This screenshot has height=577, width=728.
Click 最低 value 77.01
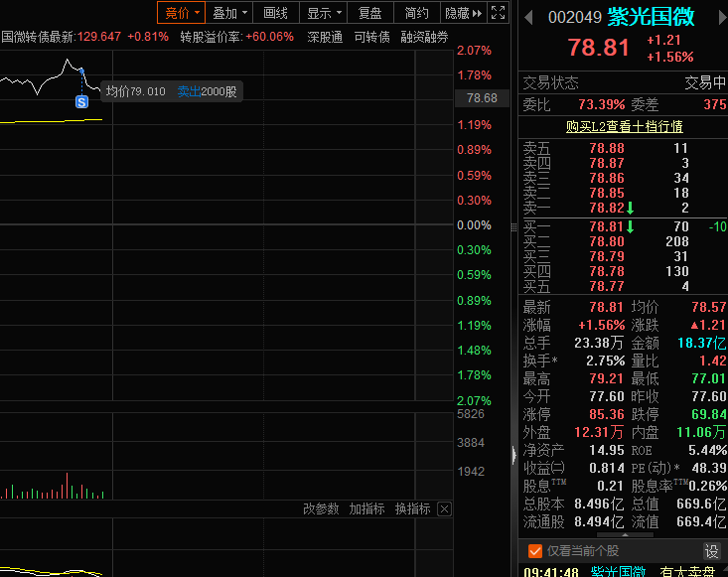(708, 378)
